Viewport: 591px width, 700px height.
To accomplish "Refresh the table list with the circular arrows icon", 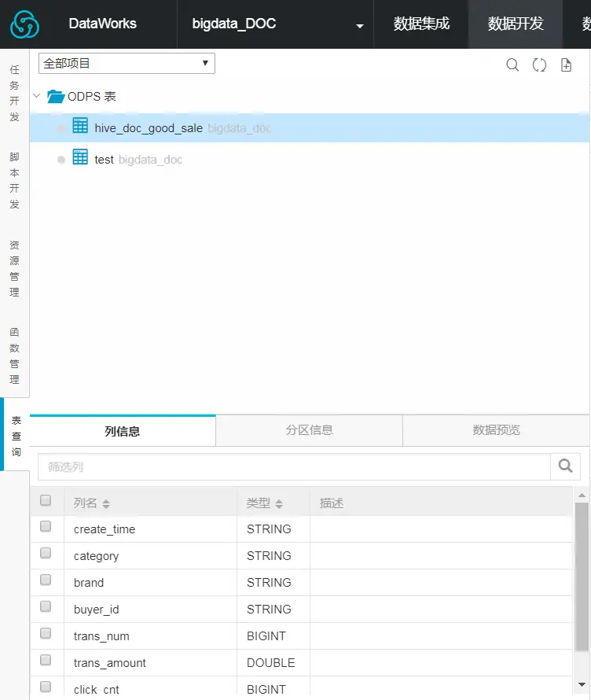I will pyautogui.click(x=539, y=65).
